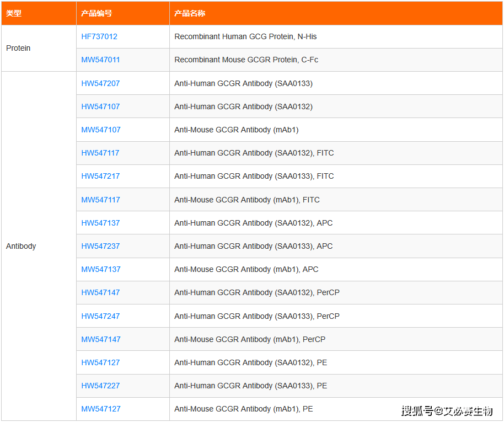
Task: Click product code MW547137
Action: click(x=101, y=269)
